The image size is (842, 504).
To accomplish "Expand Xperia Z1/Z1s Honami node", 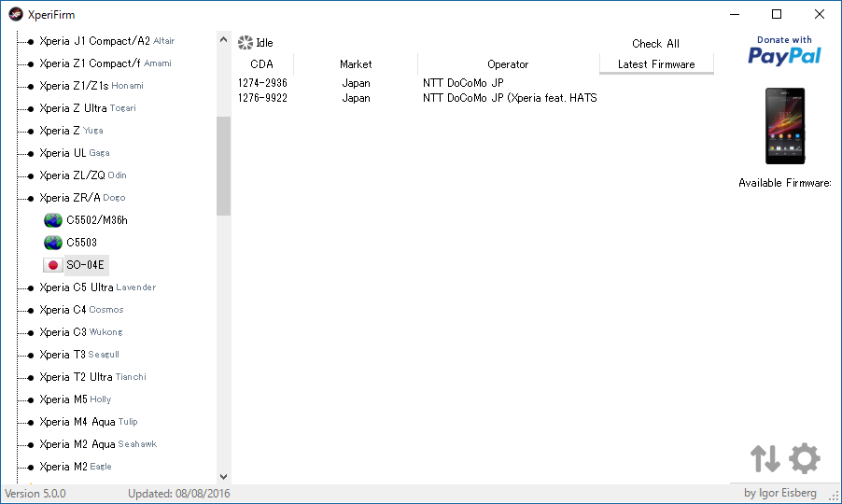I will [x=30, y=87].
